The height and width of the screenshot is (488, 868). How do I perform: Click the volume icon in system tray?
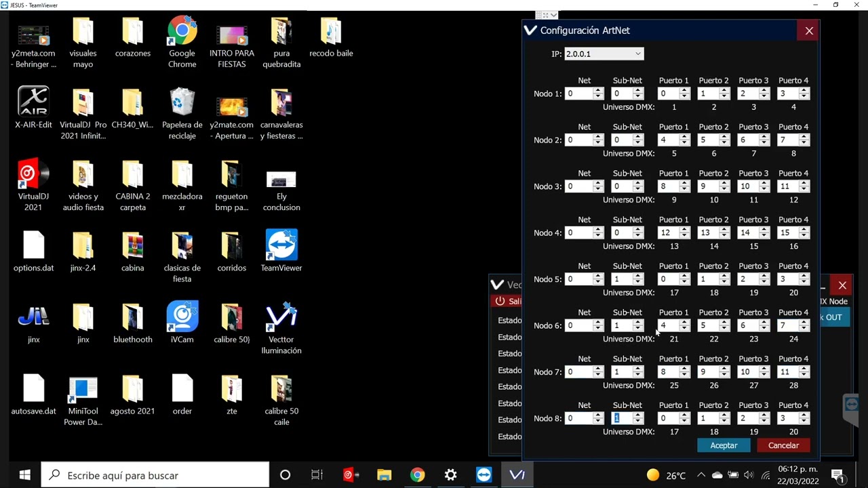[749, 475]
